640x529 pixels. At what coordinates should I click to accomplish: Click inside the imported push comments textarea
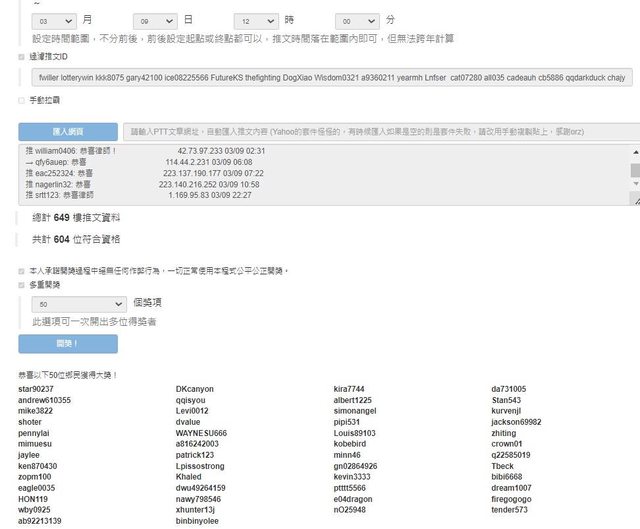click(x=320, y=176)
